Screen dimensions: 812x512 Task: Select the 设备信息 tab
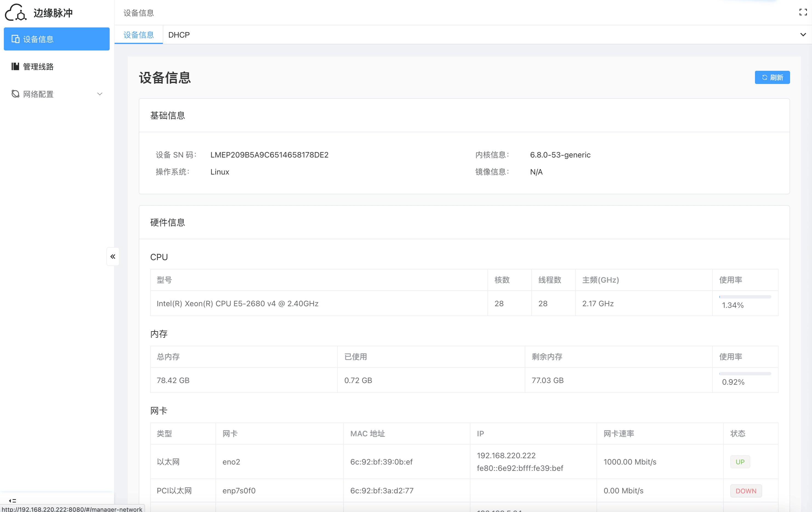(139, 35)
